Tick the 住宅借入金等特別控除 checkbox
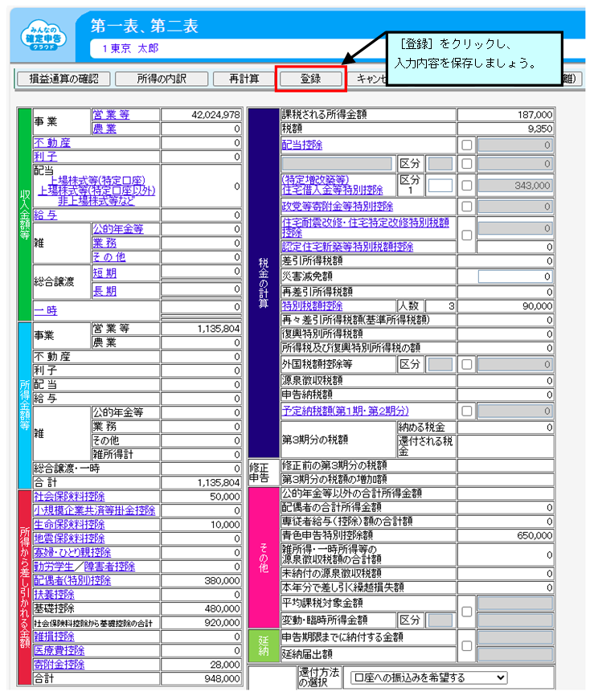The height and width of the screenshot is (700, 594). 467,186
